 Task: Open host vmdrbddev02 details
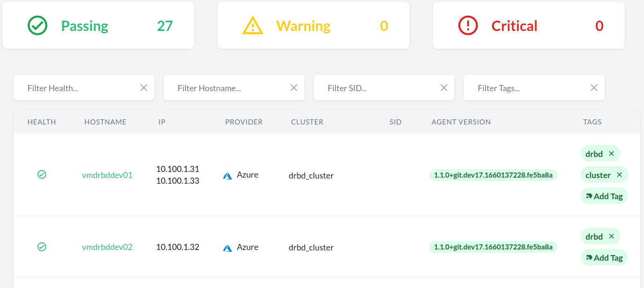(107, 247)
